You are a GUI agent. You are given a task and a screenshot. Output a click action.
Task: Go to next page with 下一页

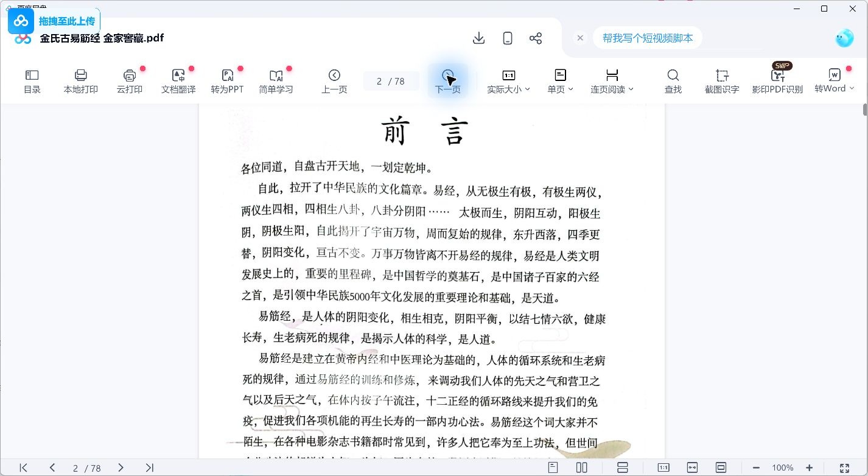coord(448,82)
